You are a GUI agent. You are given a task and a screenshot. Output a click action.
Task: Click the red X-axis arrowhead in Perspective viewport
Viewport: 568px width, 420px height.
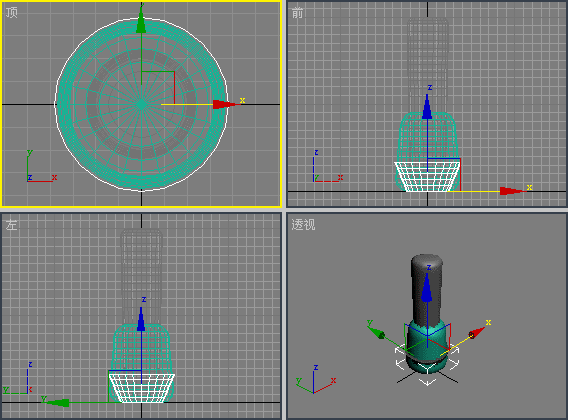click(477, 333)
